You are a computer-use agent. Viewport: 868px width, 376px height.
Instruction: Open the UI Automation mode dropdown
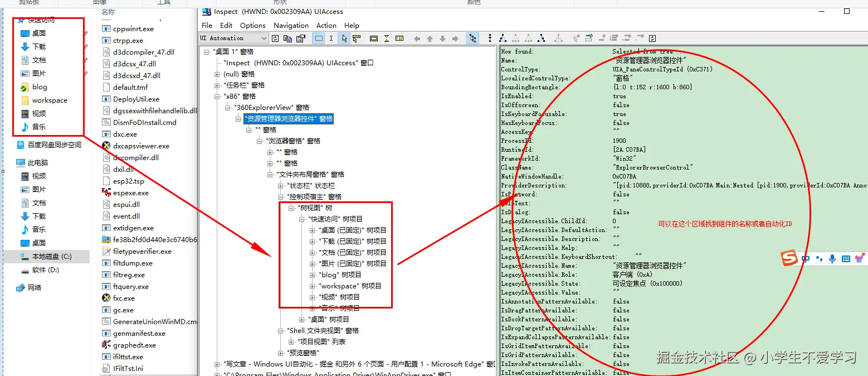(234, 38)
